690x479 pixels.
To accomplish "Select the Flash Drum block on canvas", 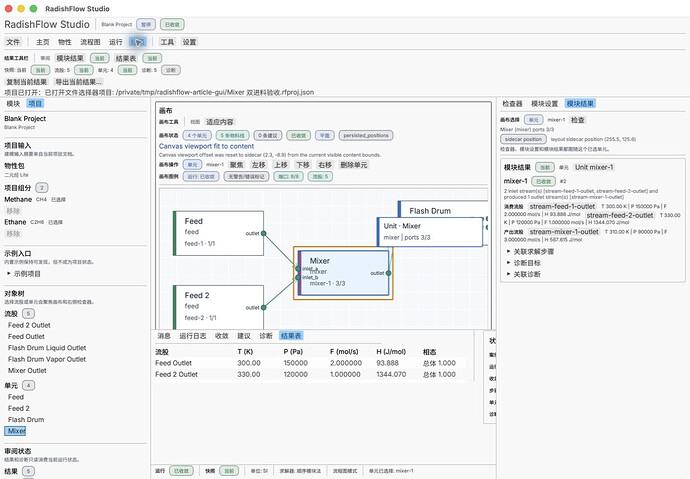I will (444, 208).
